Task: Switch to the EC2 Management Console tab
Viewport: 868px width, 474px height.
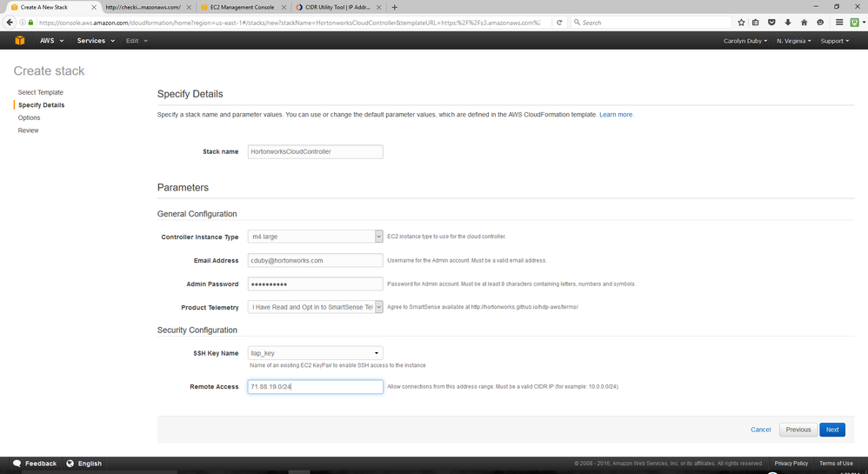Action: pyautogui.click(x=242, y=7)
